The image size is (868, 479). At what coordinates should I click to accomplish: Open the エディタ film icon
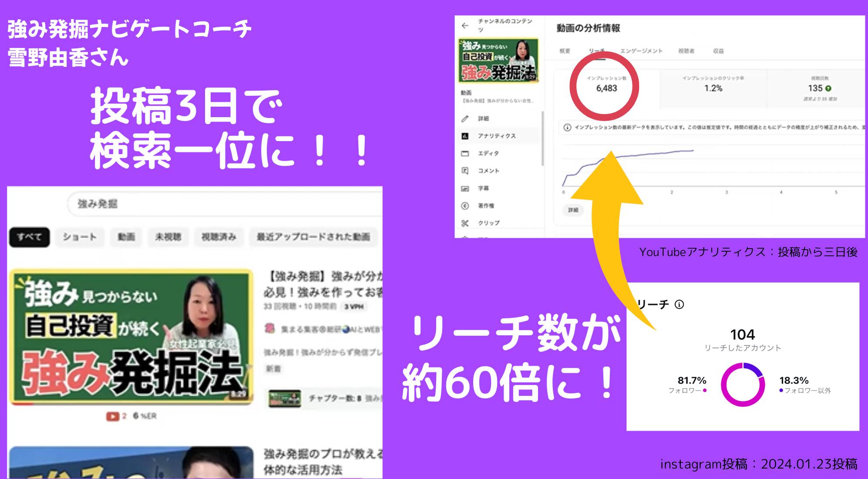pyautogui.click(x=465, y=153)
